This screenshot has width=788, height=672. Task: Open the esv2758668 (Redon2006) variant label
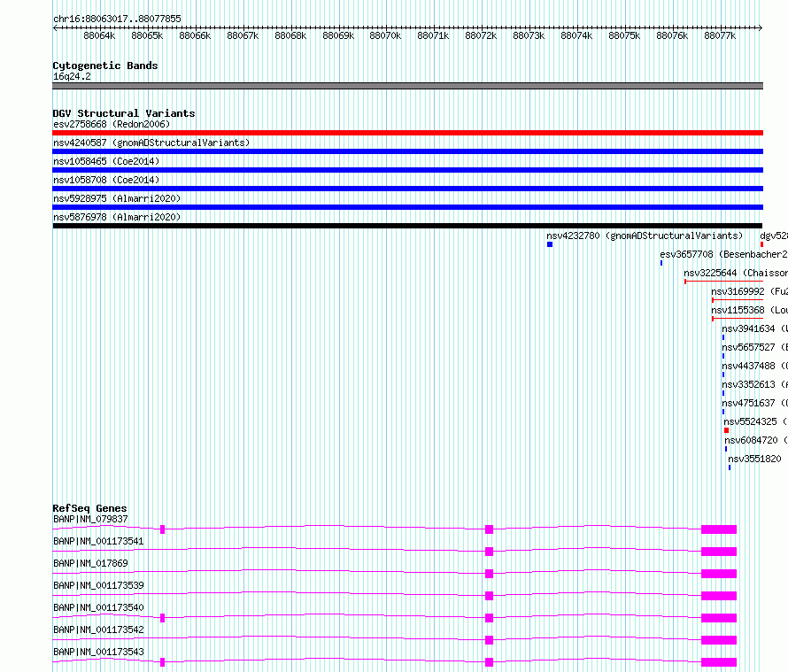click(112, 124)
